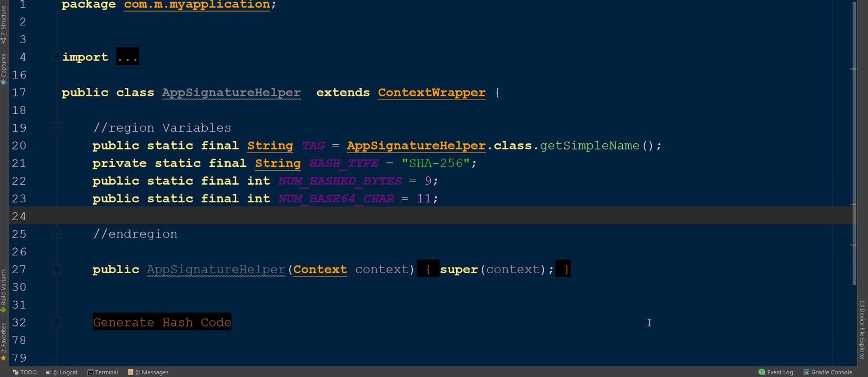Click the folded import ellipsis placeholder
The image size is (868, 377).
tap(128, 57)
